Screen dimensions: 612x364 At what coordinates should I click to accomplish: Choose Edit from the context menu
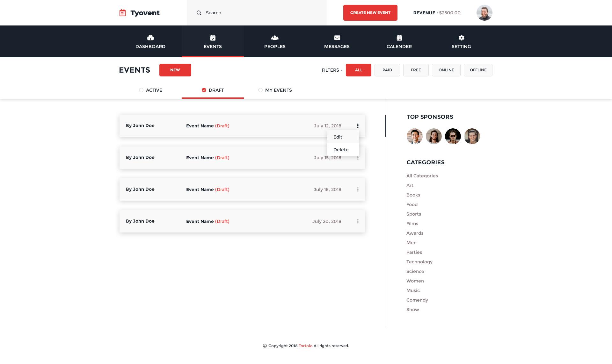338,137
